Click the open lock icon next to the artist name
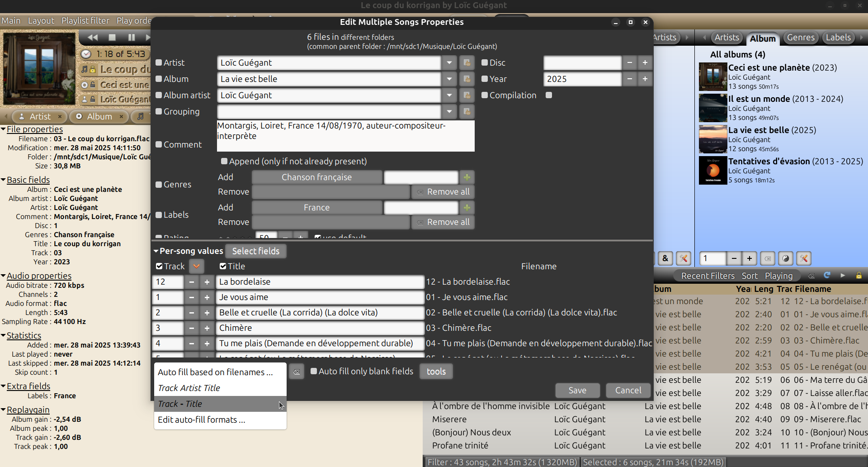This screenshot has height=467, width=868. click(93, 99)
